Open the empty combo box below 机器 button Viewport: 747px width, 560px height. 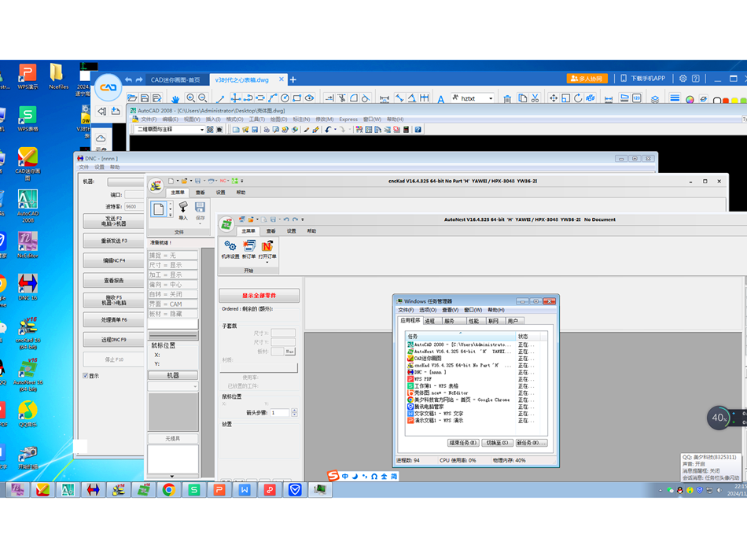click(x=173, y=386)
